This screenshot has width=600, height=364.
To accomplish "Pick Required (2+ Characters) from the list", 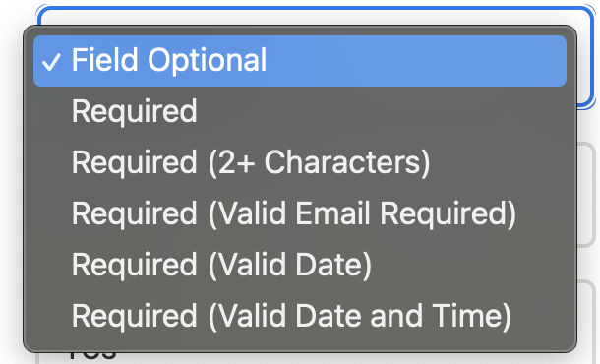I will (300, 162).
